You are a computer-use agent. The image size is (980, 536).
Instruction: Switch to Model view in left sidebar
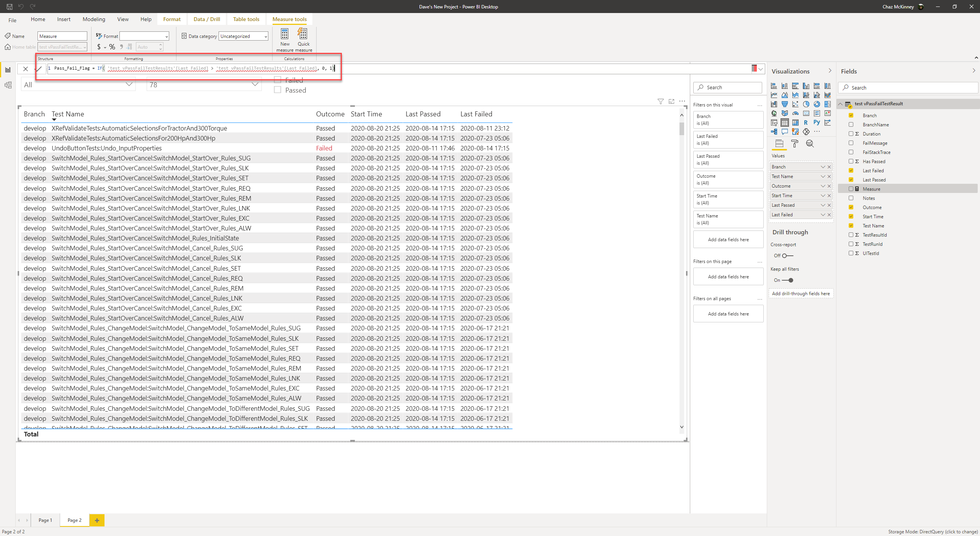[x=8, y=85]
